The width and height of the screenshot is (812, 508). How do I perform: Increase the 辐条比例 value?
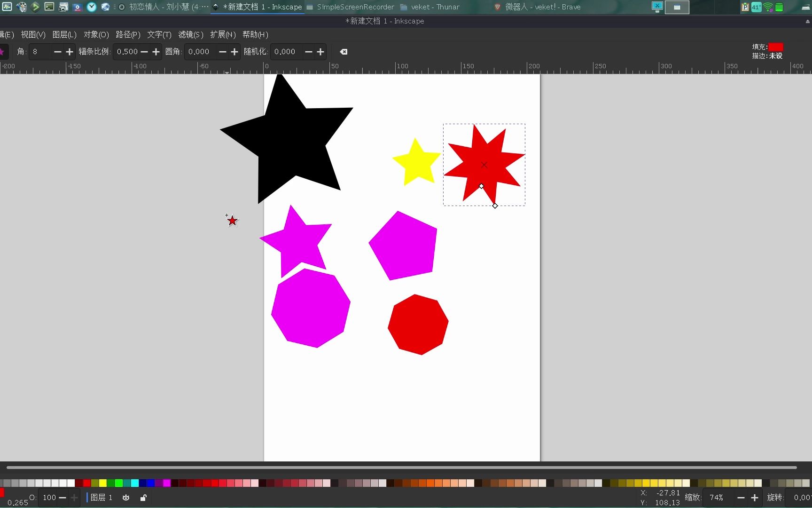156,52
